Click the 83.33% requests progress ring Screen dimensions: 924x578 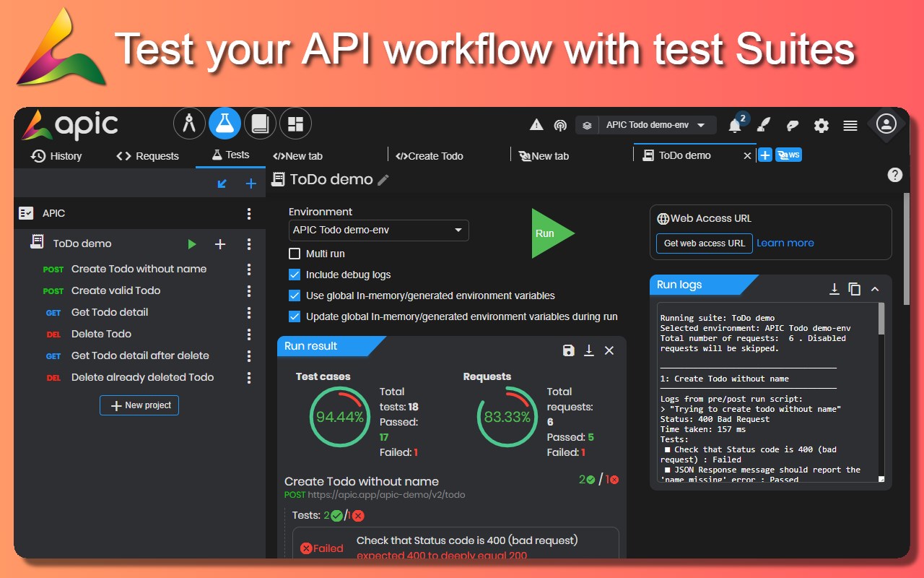pos(507,417)
